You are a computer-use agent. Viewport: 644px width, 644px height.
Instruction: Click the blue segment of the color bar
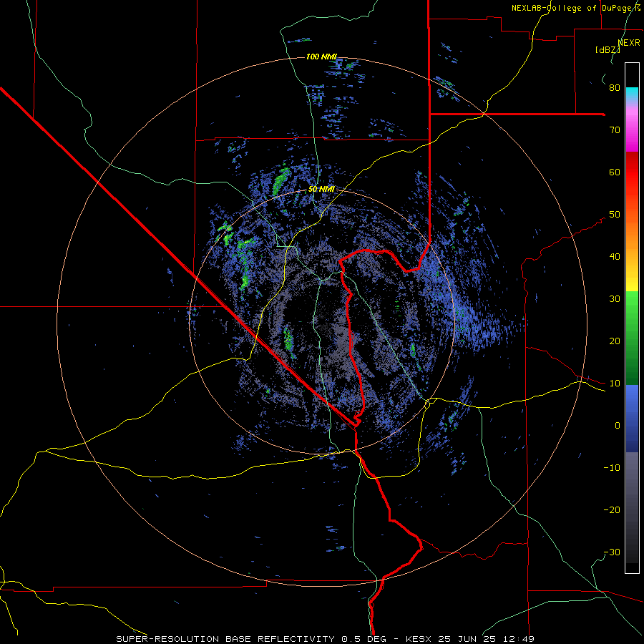coord(632,419)
